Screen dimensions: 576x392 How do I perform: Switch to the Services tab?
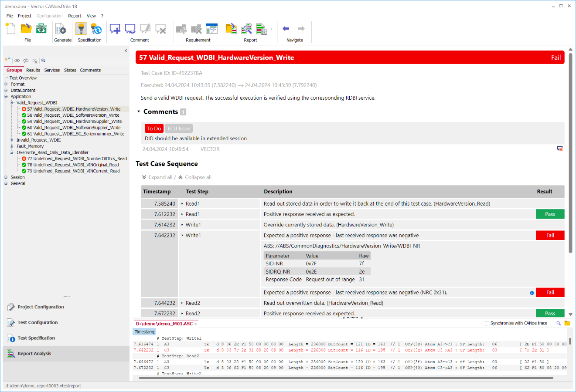(x=52, y=70)
